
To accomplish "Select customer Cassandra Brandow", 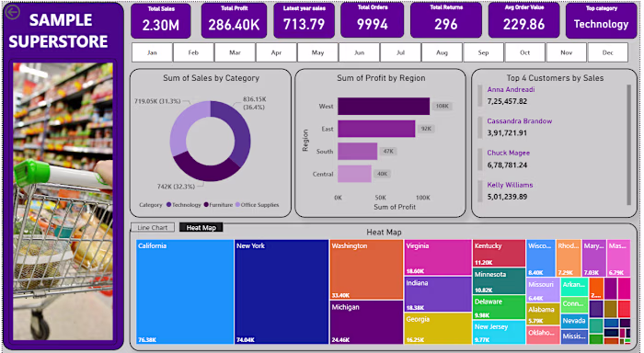I will click(x=520, y=121).
